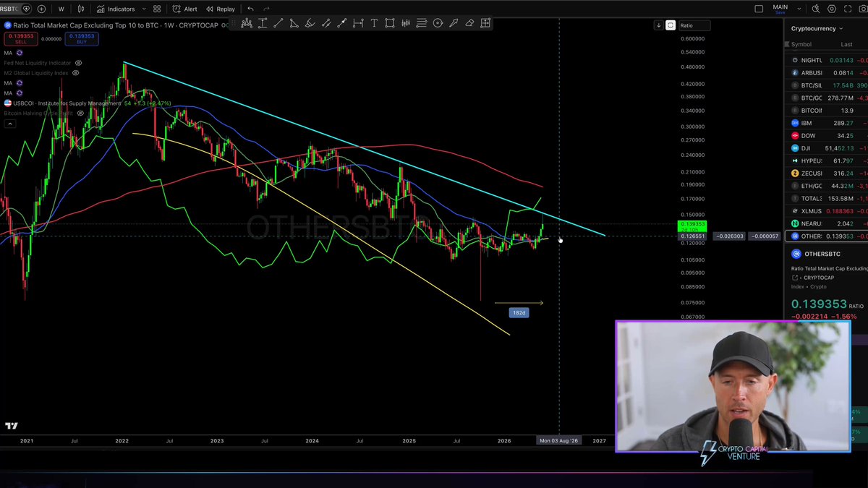
Task: Click the BUY price button
Action: pos(82,38)
